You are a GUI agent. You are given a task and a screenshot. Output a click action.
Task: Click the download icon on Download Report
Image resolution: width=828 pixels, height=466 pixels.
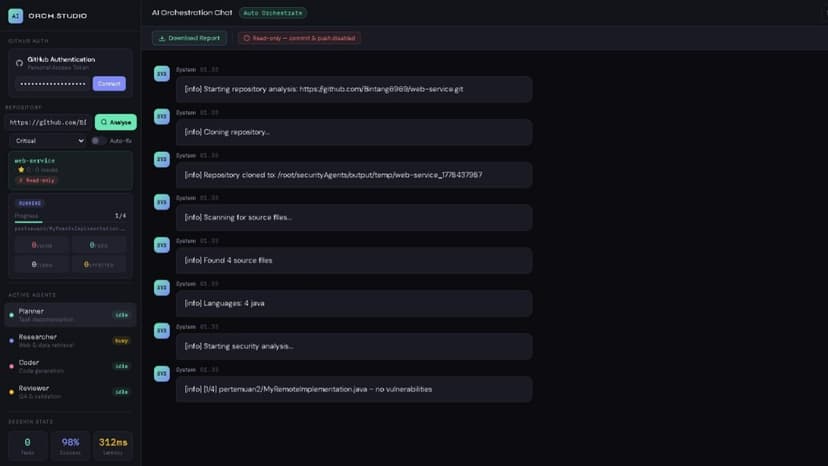point(162,38)
